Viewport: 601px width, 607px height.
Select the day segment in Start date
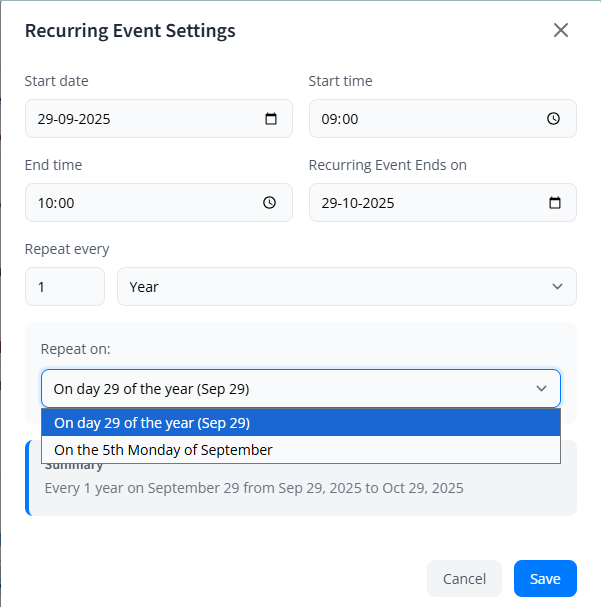[46, 119]
